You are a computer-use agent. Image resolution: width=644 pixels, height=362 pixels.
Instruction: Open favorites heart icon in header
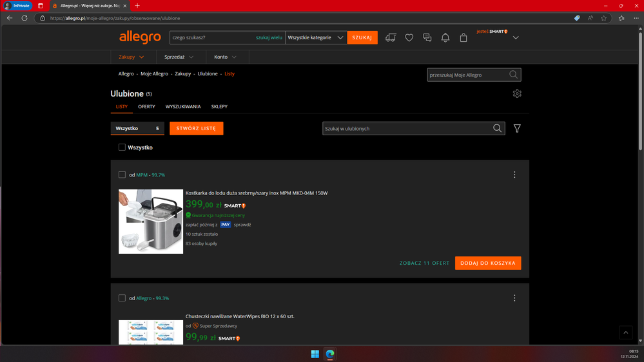[x=409, y=38]
